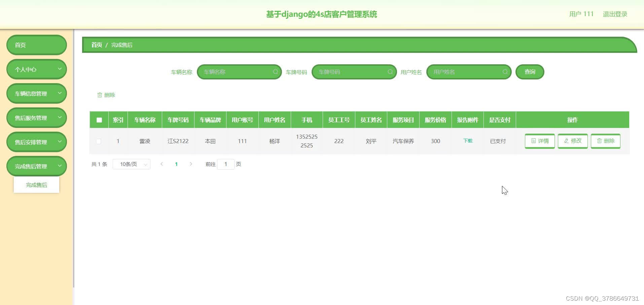Click 用户 111 in header
Image resolution: width=644 pixels, height=305 pixels.
pos(581,14)
